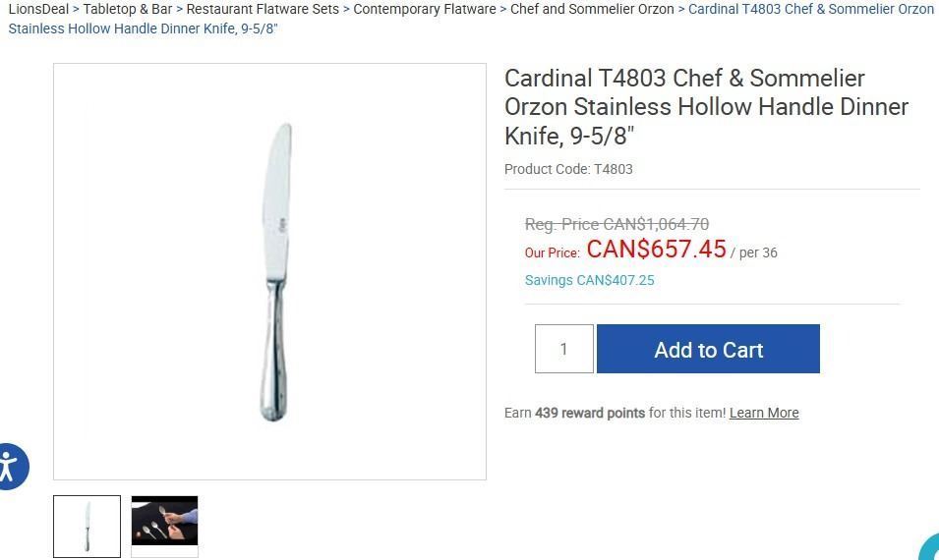This screenshot has width=939, height=560.
Task: Click the Cardinal T4803 product title
Action: coord(705,106)
